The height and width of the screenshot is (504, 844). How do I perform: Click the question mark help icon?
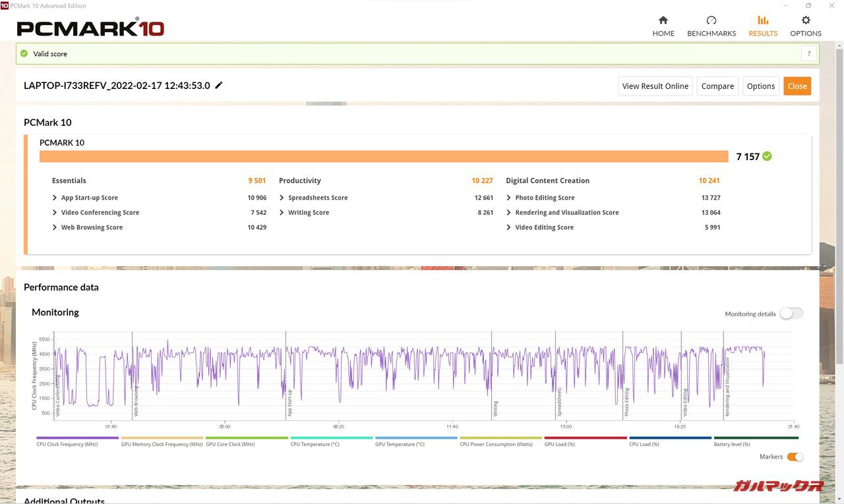[808, 54]
